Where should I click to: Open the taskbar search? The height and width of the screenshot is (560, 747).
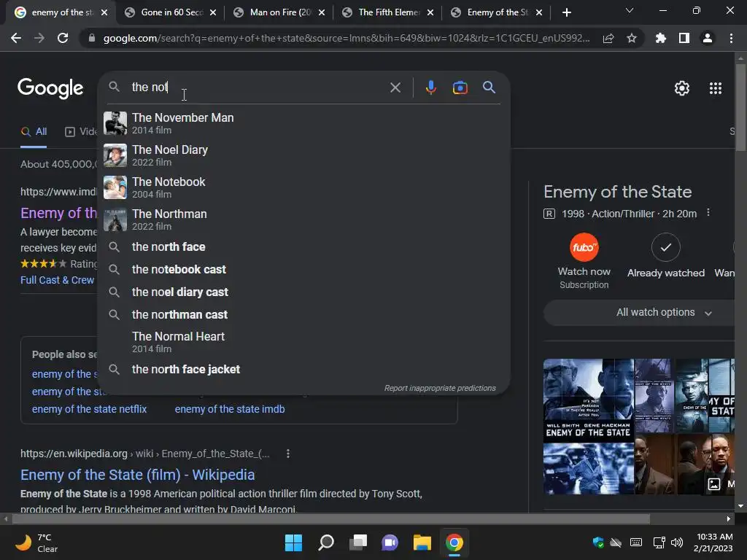coord(326,542)
